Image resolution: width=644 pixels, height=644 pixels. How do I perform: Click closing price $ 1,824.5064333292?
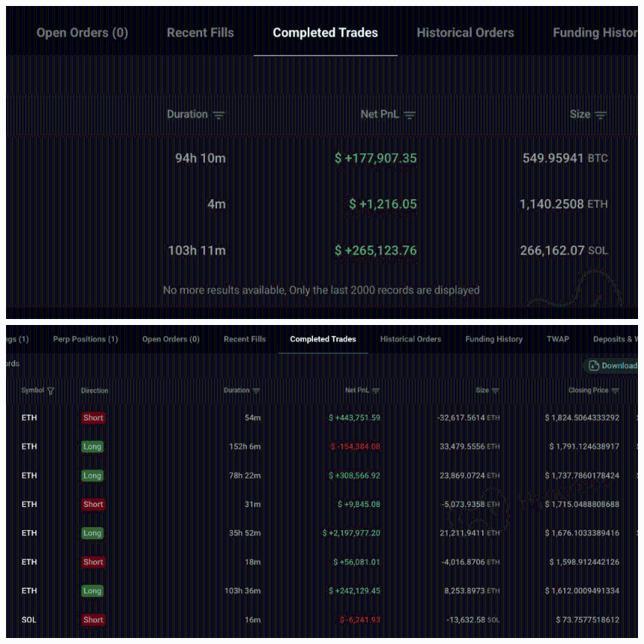click(x=582, y=418)
